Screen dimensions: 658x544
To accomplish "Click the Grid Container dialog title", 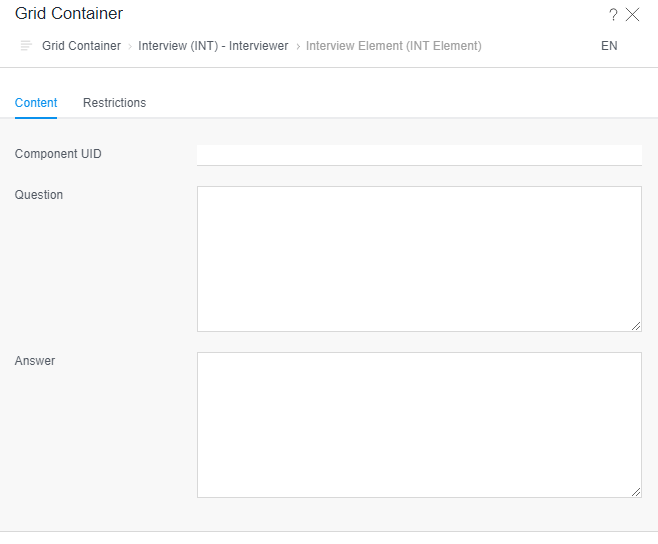I will pyautogui.click(x=69, y=13).
